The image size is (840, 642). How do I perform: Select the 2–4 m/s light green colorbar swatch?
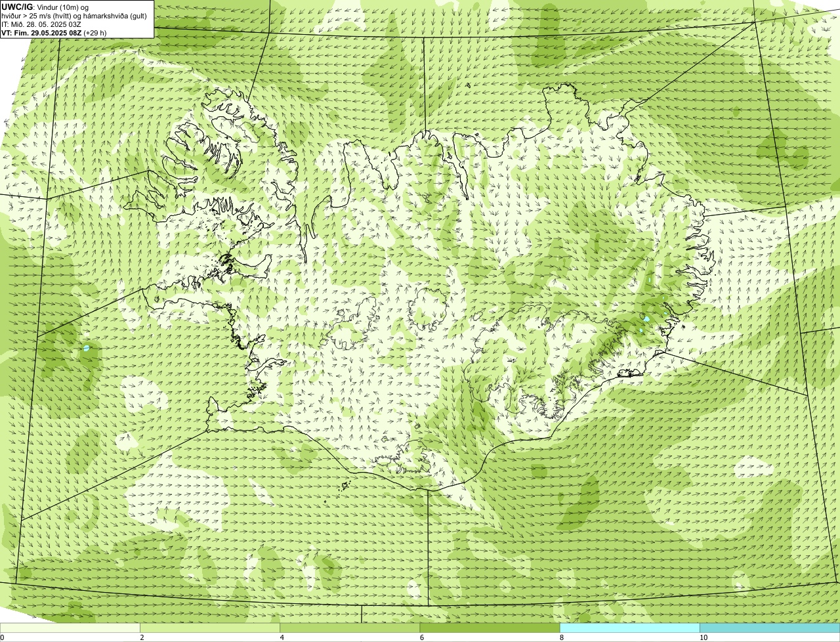coord(210,628)
